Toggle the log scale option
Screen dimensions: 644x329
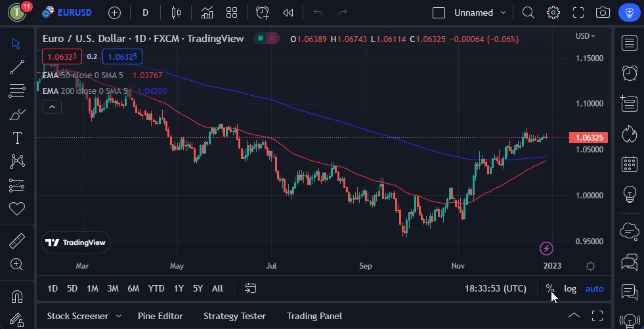pos(570,288)
